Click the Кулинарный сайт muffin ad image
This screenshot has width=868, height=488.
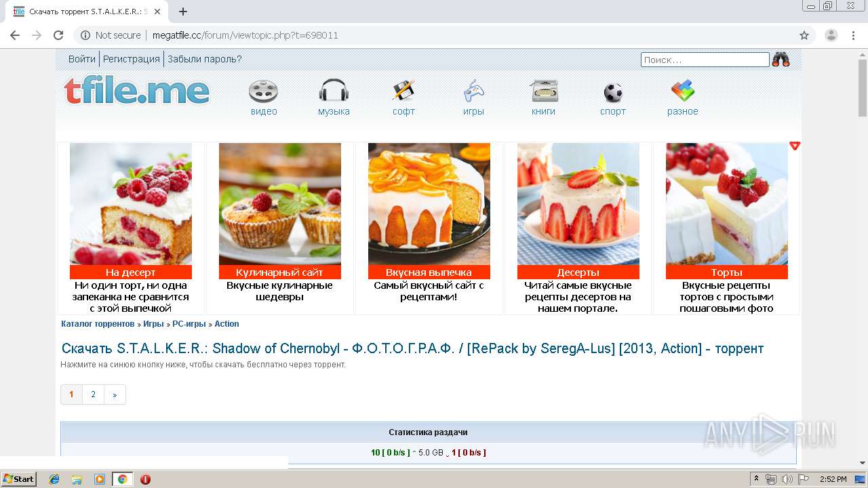(280, 203)
